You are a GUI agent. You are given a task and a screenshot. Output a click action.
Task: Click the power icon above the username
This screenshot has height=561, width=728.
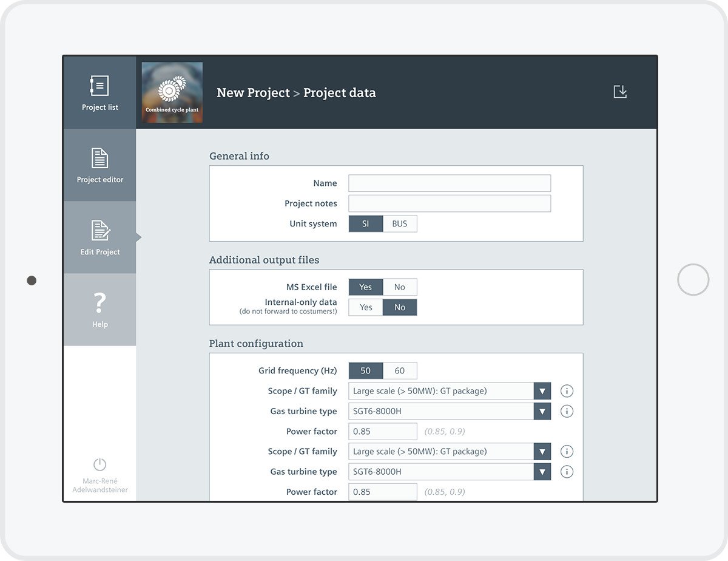click(x=99, y=464)
